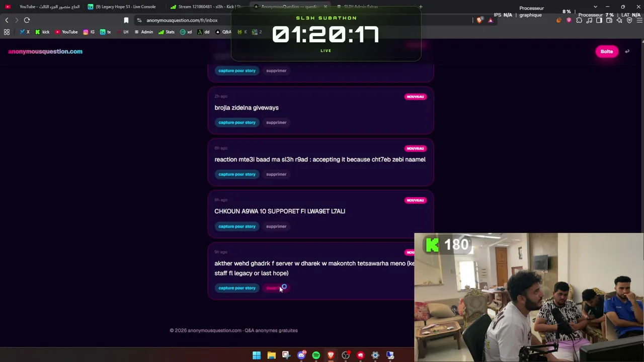The height and width of the screenshot is (362, 644).
Task: Go back using the browser back arrow
Action: [7, 20]
